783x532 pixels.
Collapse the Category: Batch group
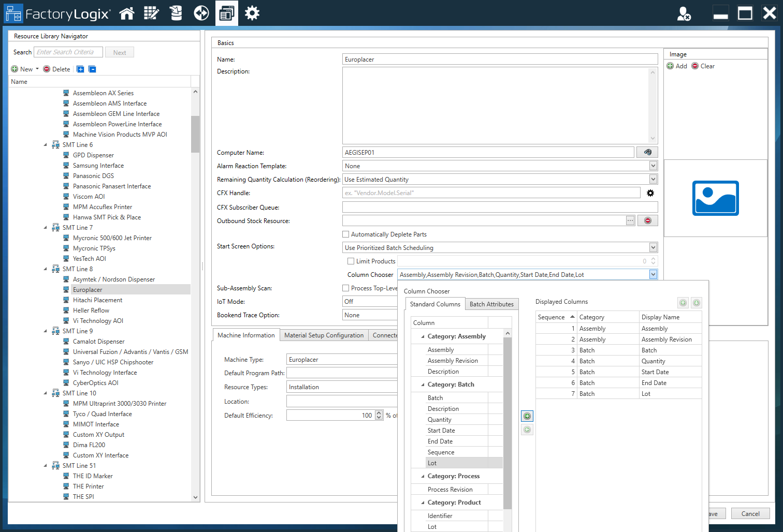click(x=422, y=384)
